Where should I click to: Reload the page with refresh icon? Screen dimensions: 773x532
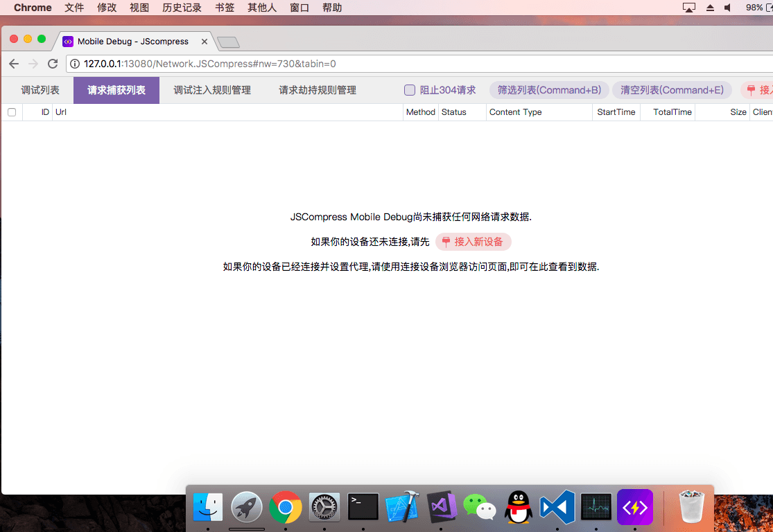53,64
